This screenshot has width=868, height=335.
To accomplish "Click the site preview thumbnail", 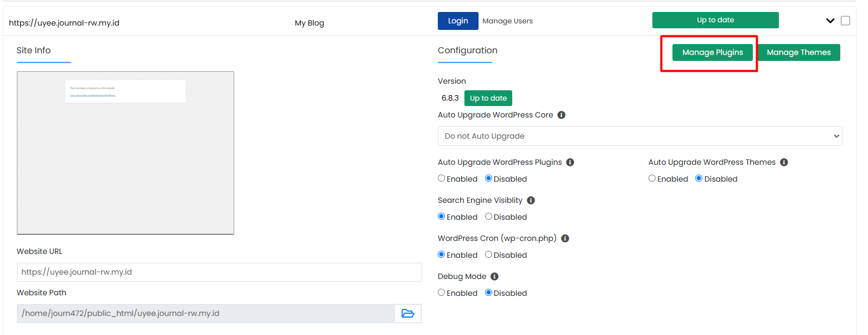I will pos(125,153).
